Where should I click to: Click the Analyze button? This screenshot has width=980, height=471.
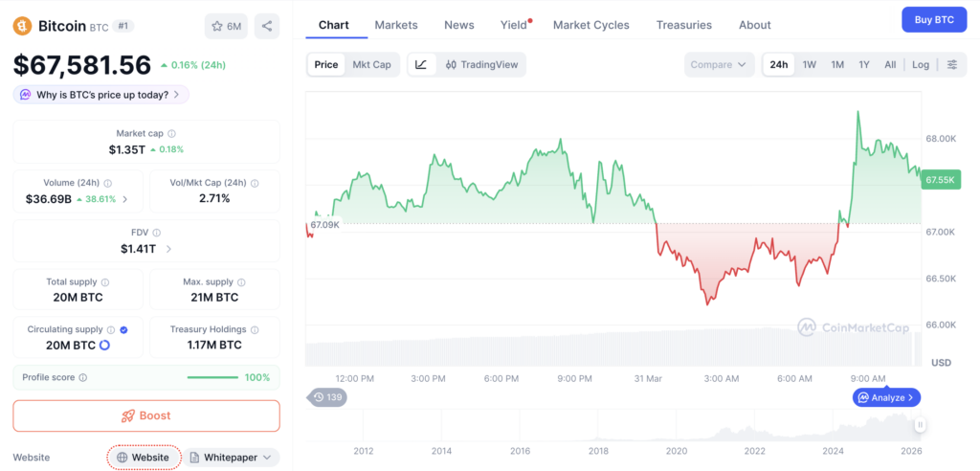click(886, 397)
